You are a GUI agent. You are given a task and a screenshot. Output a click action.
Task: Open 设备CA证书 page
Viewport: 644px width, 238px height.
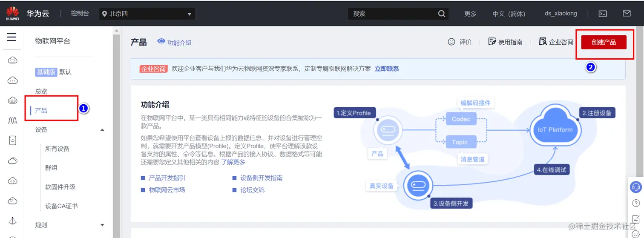pos(61,206)
